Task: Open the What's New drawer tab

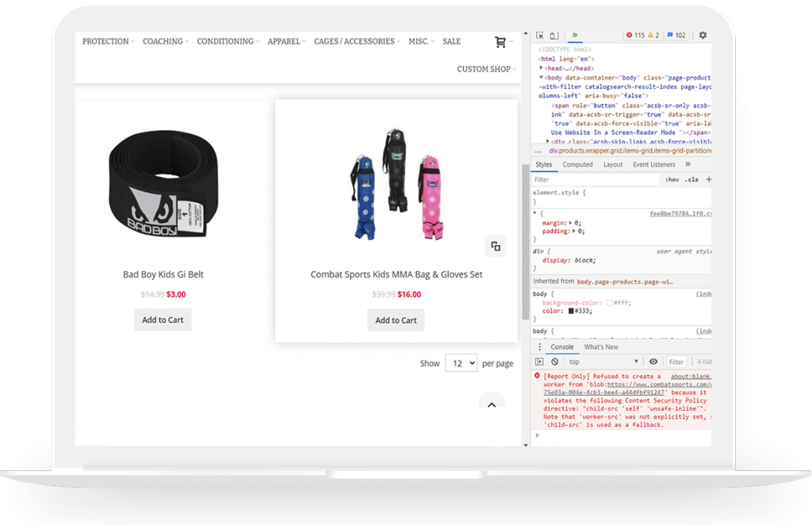Action: (601, 347)
